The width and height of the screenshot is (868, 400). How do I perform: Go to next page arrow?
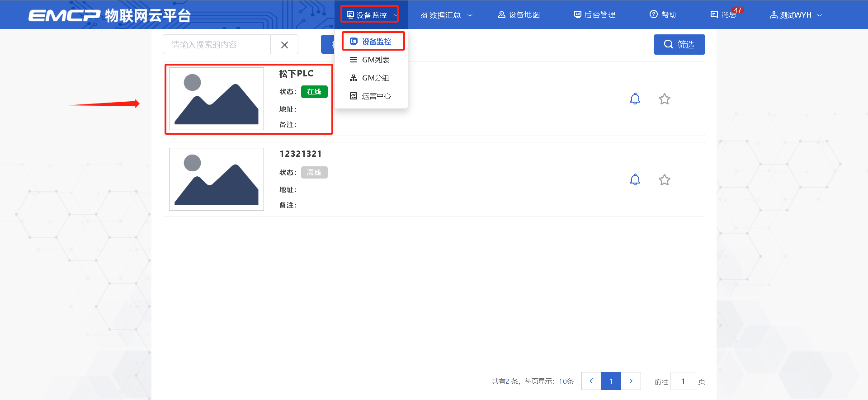tap(631, 381)
